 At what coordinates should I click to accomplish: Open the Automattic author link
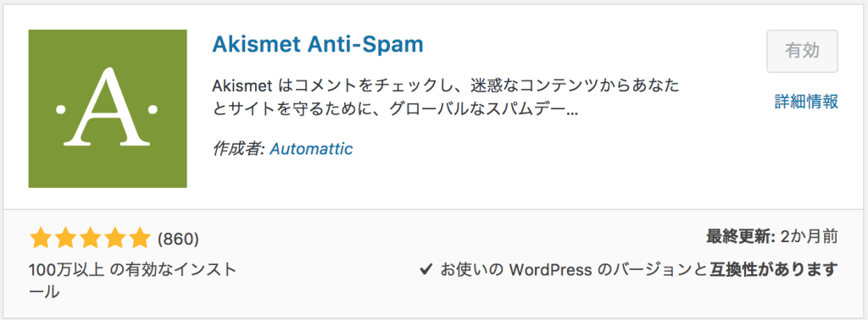pyautogui.click(x=311, y=149)
